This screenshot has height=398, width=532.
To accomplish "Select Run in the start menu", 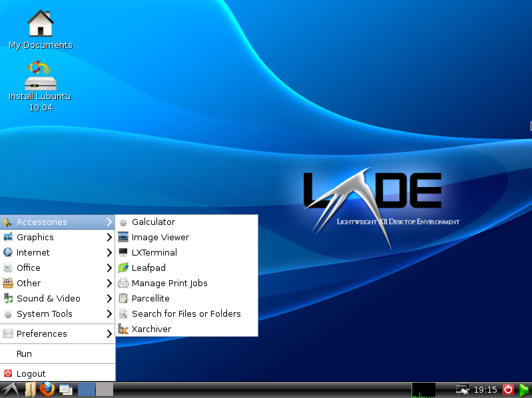I will pyautogui.click(x=25, y=353).
